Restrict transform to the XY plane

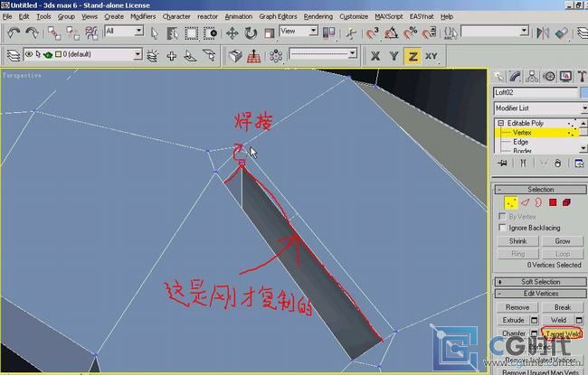pos(432,56)
